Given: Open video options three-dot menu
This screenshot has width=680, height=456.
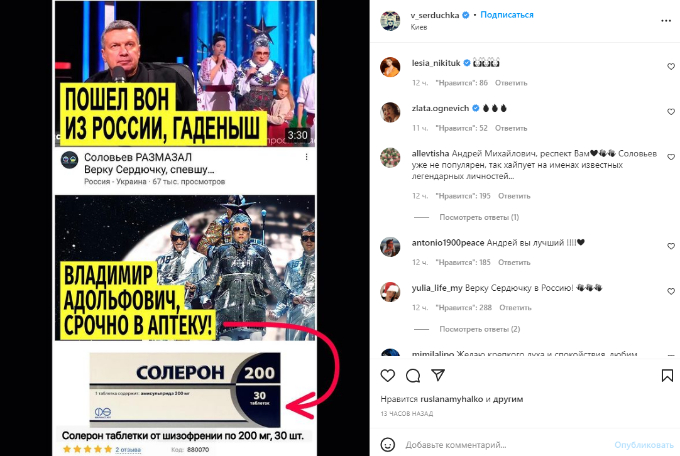Looking at the screenshot, I should tap(306, 157).
